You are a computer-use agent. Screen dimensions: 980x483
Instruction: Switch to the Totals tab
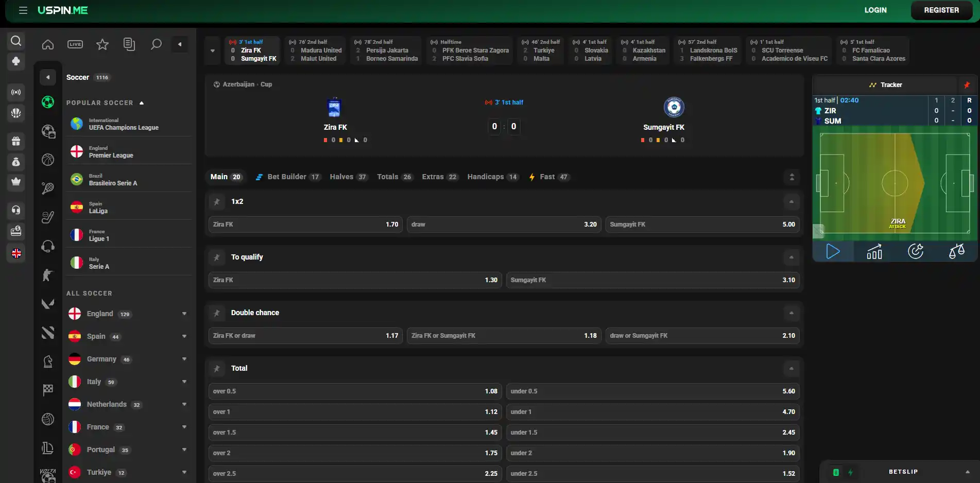coord(394,177)
